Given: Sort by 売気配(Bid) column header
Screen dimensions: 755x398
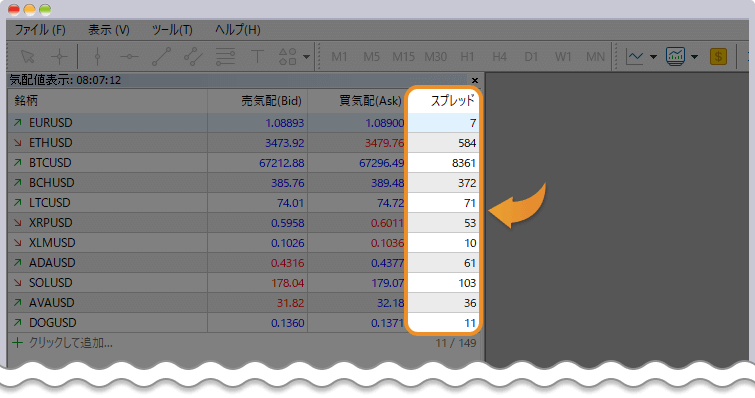Looking at the screenshot, I should [258, 101].
